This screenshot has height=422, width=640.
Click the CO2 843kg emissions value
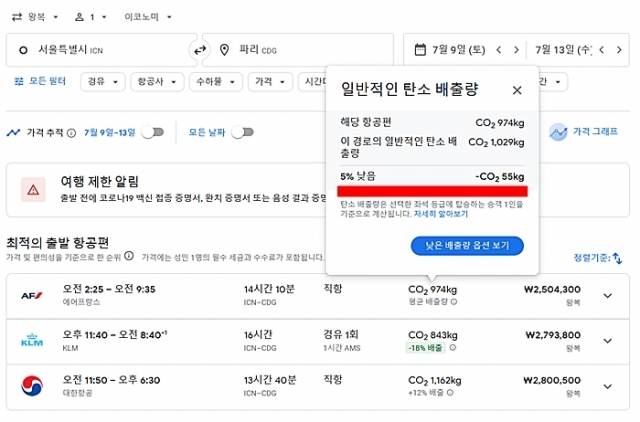click(433, 335)
